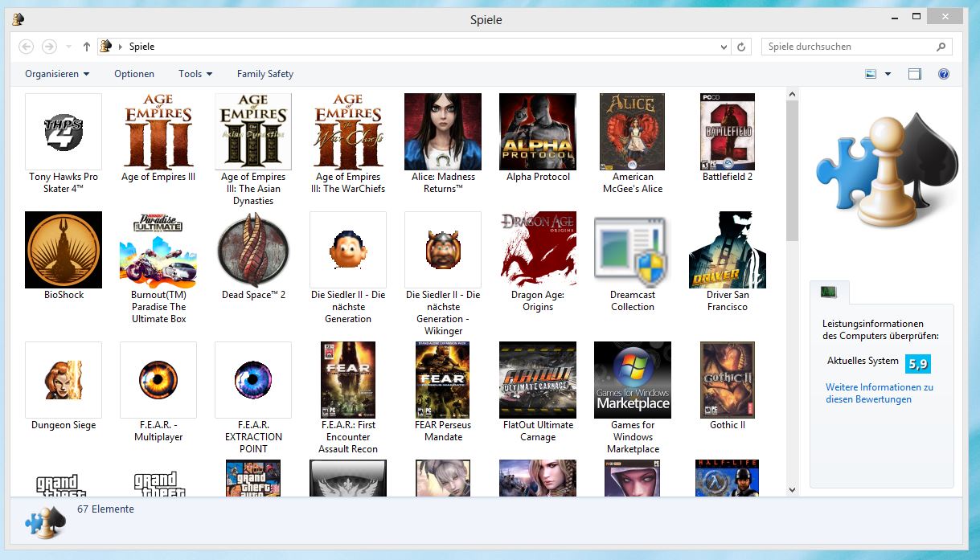Refresh the Spiele folder view
980x560 pixels.
click(x=742, y=47)
